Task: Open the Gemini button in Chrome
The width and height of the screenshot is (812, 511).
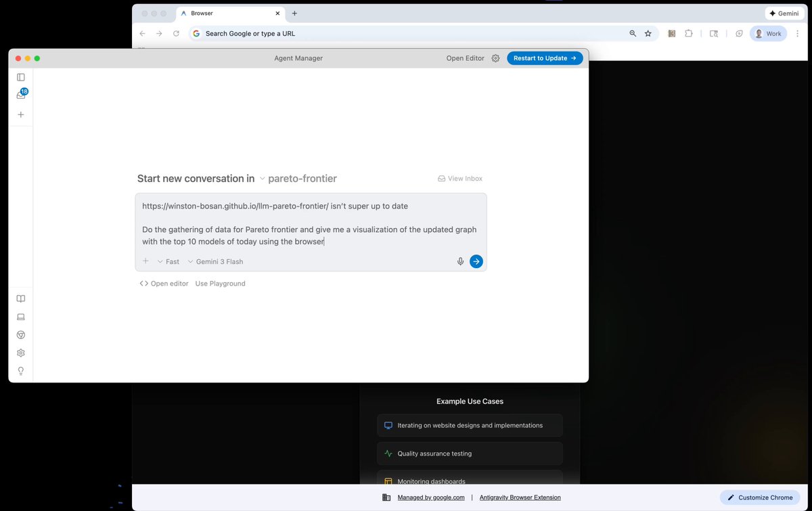Action: tap(784, 14)
